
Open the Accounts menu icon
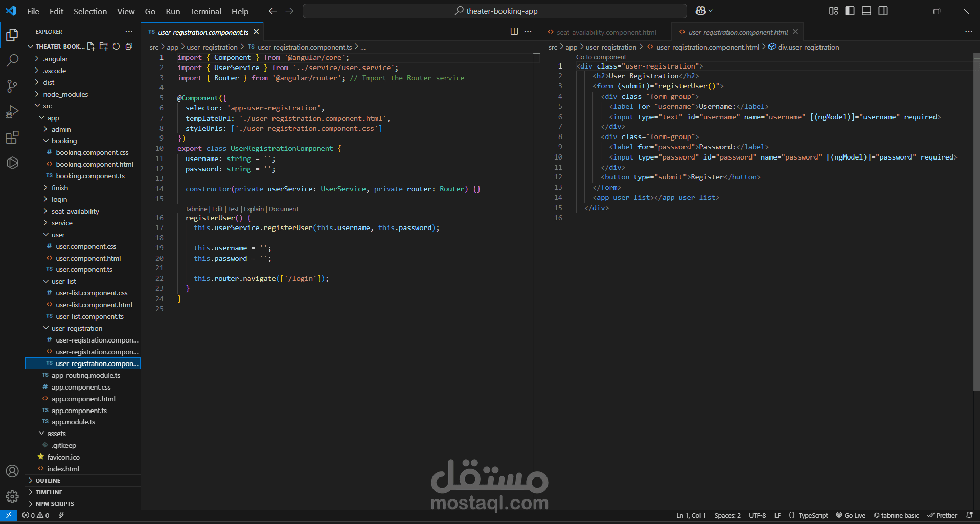click(12, 471)
